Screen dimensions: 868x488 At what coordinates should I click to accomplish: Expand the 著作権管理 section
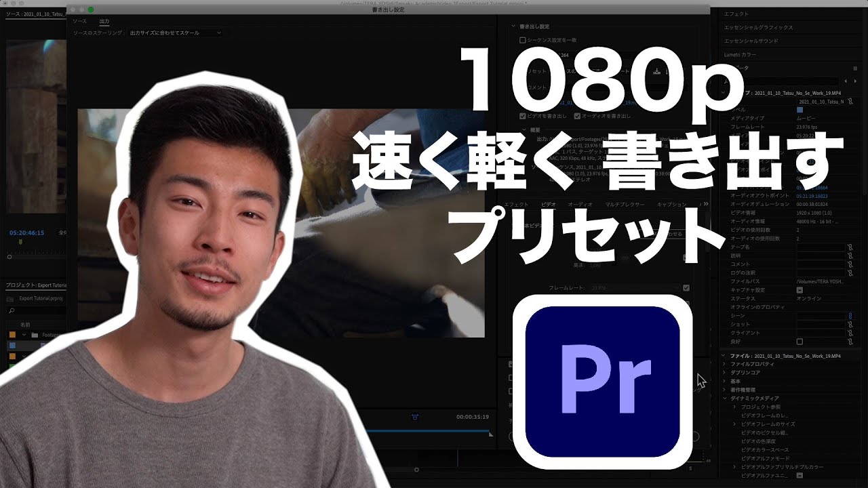[724, 390]
